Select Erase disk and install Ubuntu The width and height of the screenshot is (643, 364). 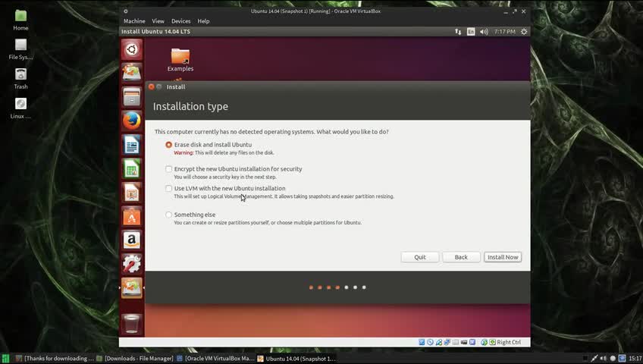pos(168,145)
